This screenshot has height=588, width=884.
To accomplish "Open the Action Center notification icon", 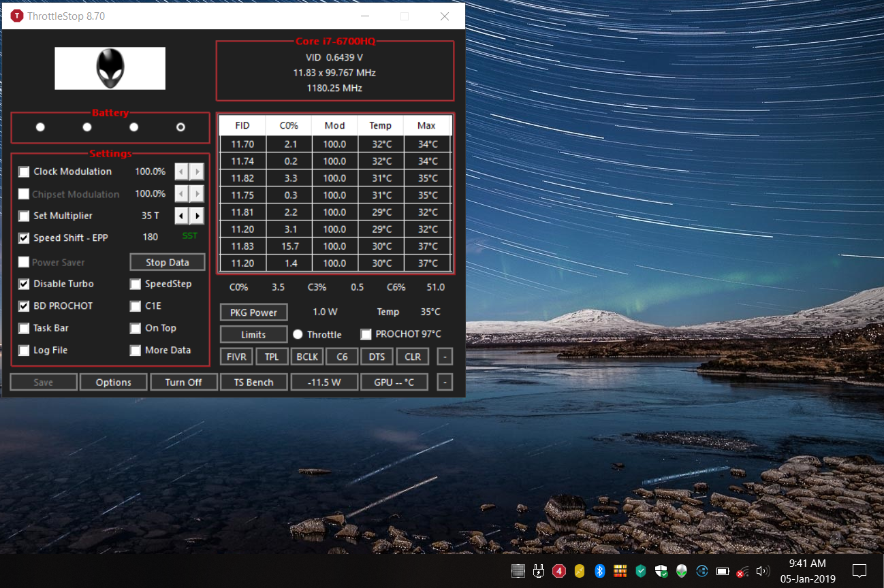I will pyautogui.click(x=859, y=570).
